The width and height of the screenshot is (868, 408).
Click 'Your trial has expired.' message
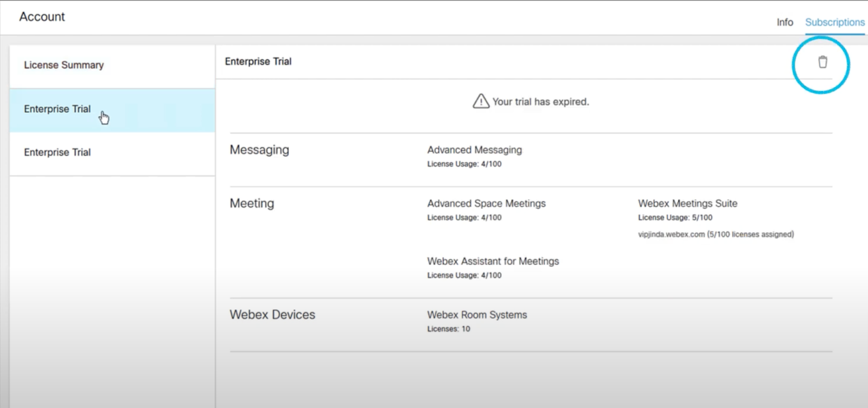pos(540,101)
